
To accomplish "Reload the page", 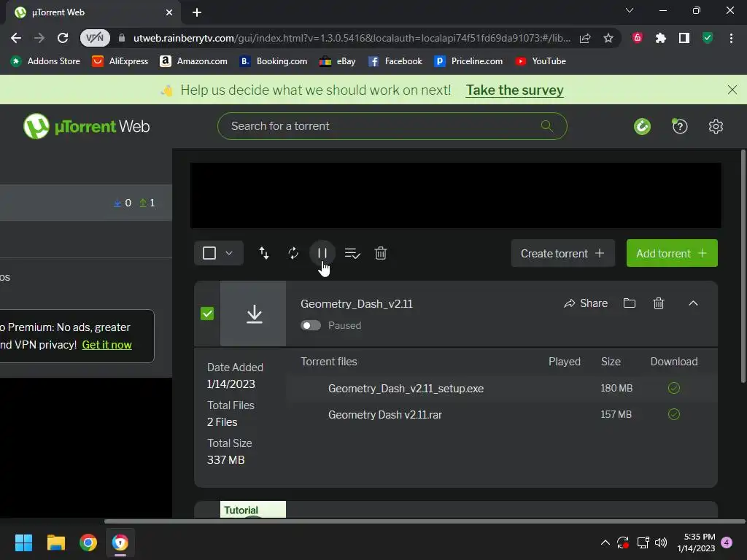I will coord(63,38).
